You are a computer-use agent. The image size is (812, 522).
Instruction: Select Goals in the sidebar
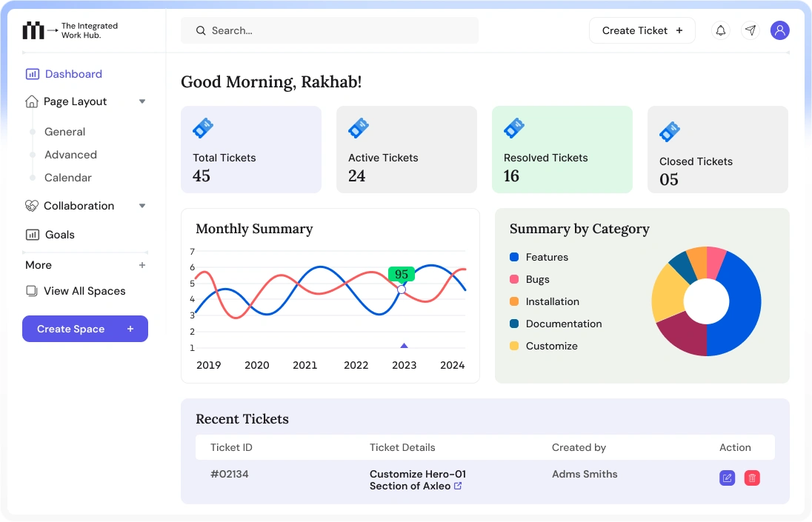click(x=59, y=235)
